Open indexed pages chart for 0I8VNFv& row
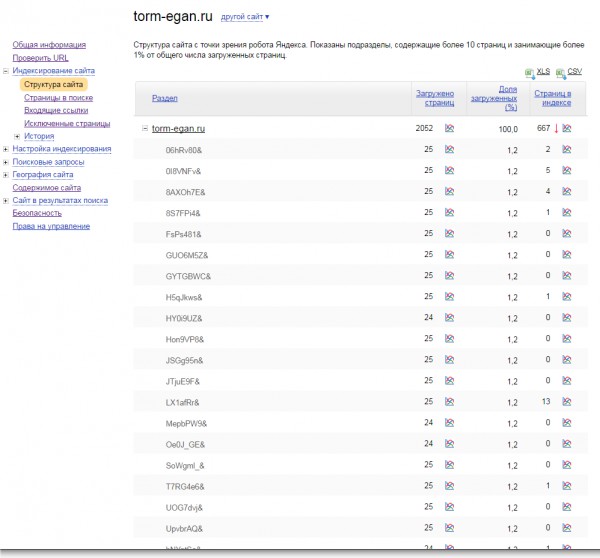Viewport: 600px width, 558px height. (x=567, y=170)
